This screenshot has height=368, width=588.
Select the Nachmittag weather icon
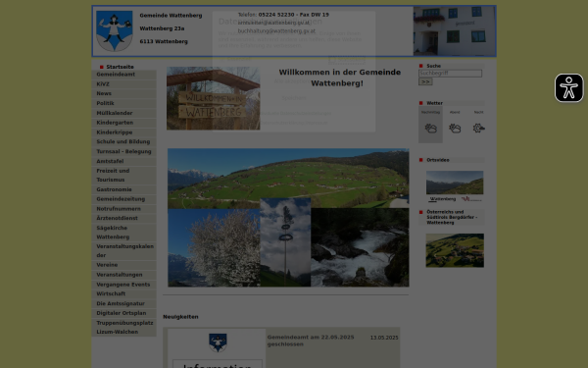(x=430, y=128)
